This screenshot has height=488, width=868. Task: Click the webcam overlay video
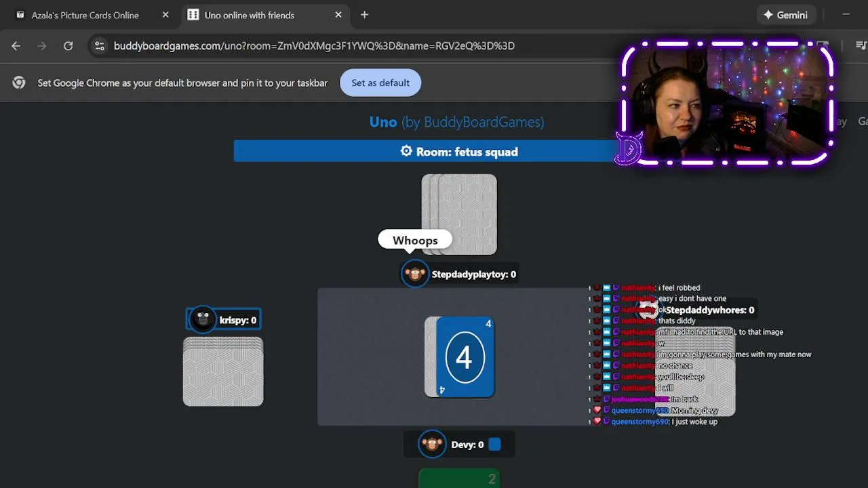tap(727, 102)
